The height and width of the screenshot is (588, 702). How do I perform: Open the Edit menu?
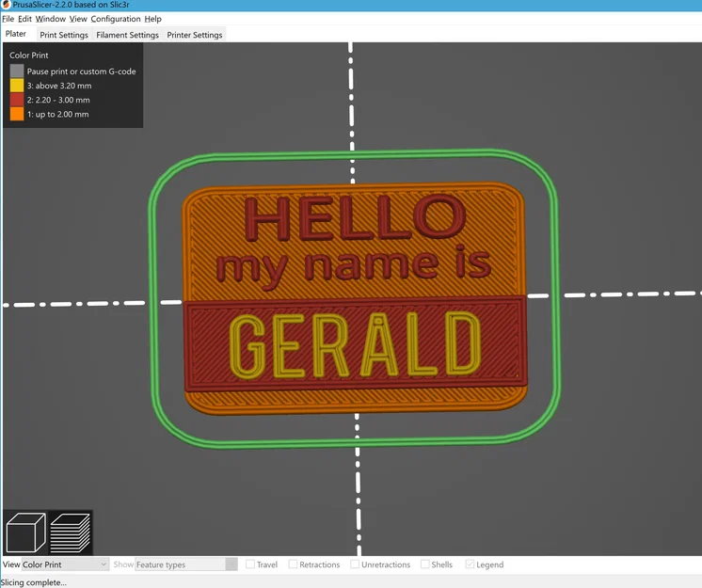(24, 19)
